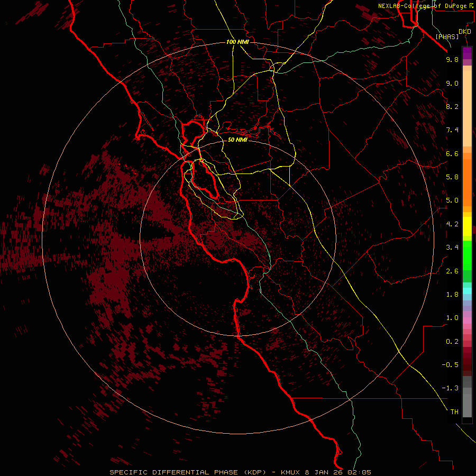Viewport: 476px width, 476px height.
Task: Click the 4.2 scale value
Action: click(452, 224)
